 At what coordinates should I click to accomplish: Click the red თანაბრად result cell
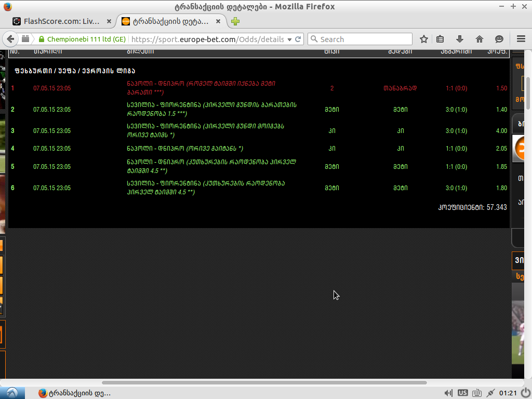tap(400, 88)
